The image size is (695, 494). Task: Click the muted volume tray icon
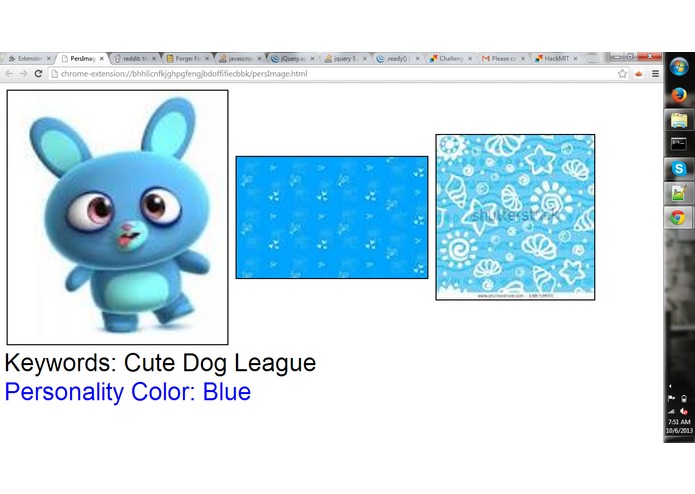point(684,411)
